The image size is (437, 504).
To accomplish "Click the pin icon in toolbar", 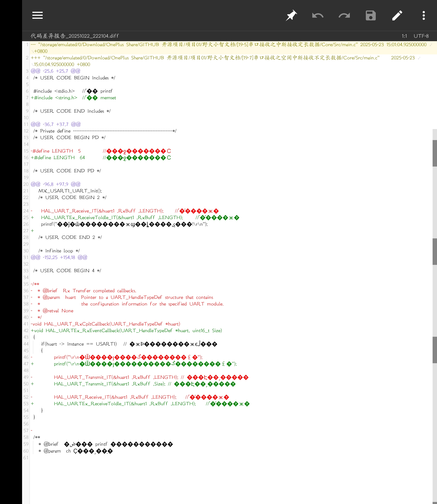I will (x=291, y=15).
